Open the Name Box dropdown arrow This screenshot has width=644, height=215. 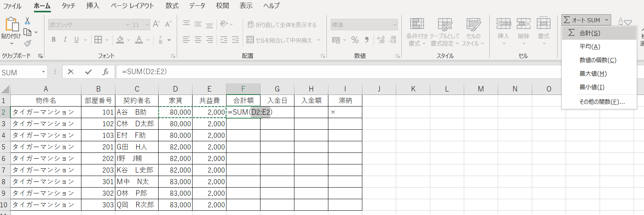[x=43, y=72]
